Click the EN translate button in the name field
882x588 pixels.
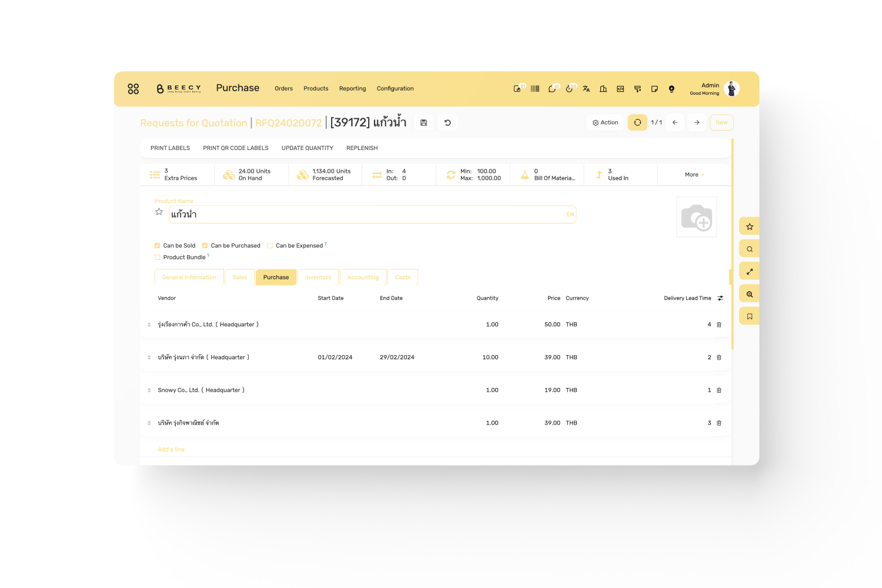(570, 215)
